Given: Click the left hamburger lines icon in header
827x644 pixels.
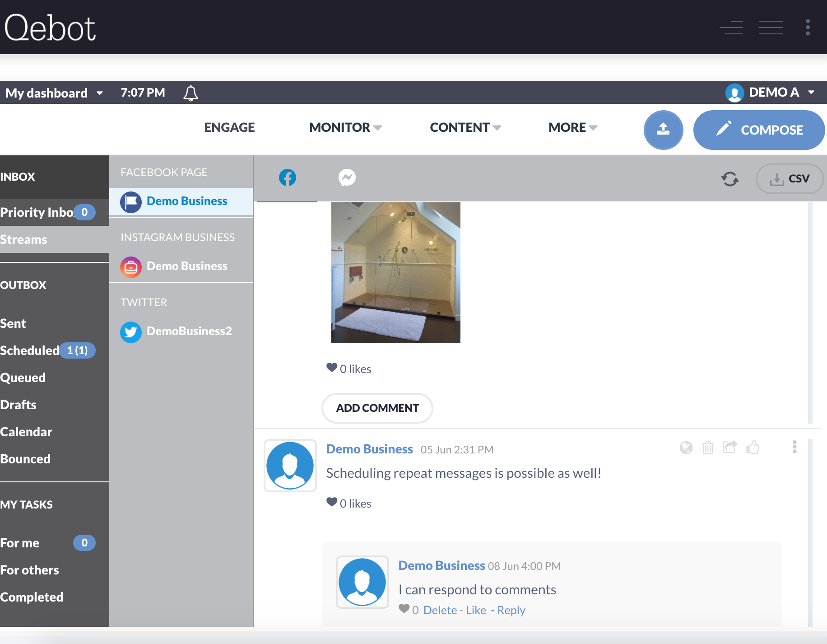Looking at the screenshot, I should (x=731, y=27).
